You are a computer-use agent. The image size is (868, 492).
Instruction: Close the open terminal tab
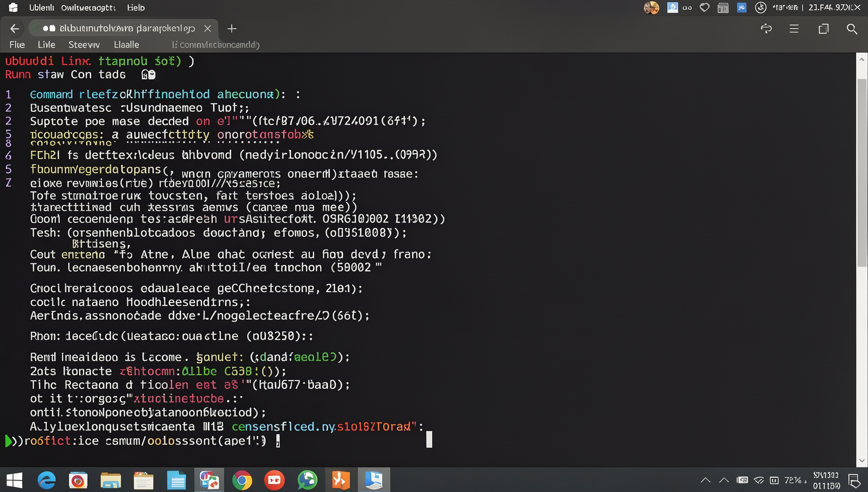point(207,28)
